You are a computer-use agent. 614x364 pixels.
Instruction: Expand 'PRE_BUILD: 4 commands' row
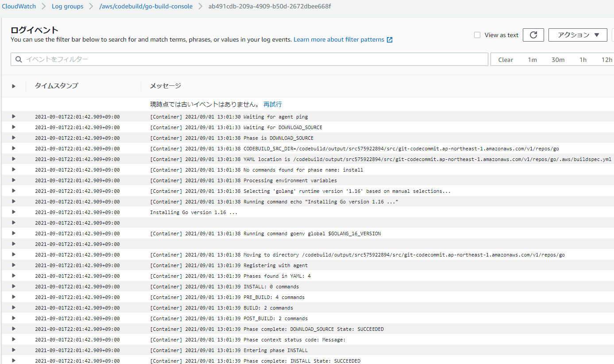[x=14, y=297]
